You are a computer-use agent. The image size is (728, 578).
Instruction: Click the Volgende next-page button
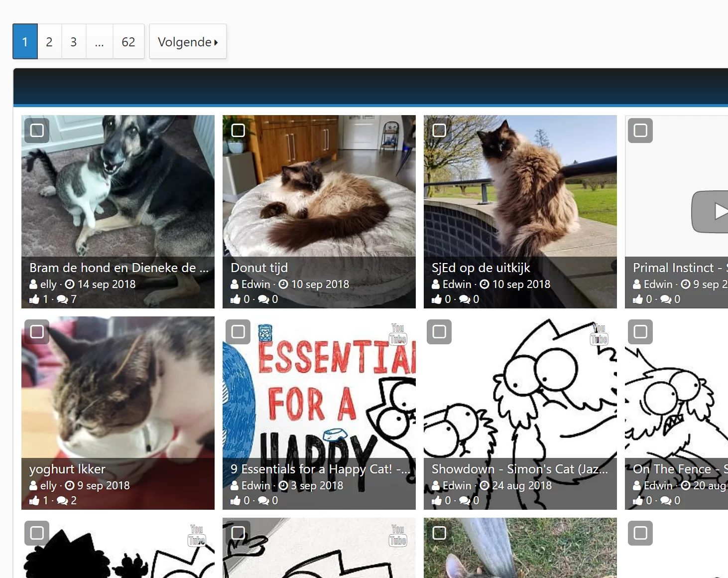click(x=188, y=42)
